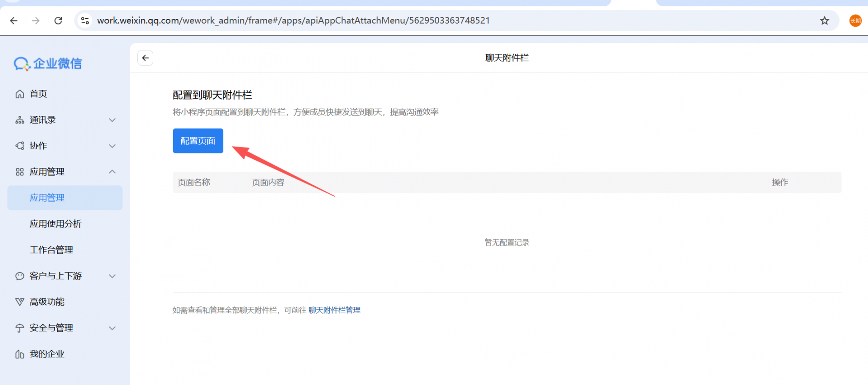The height and width of the screenshot is (385, 868).
Task: Open 应用使用分析 in the sidebar
Action: pos(56,224)
